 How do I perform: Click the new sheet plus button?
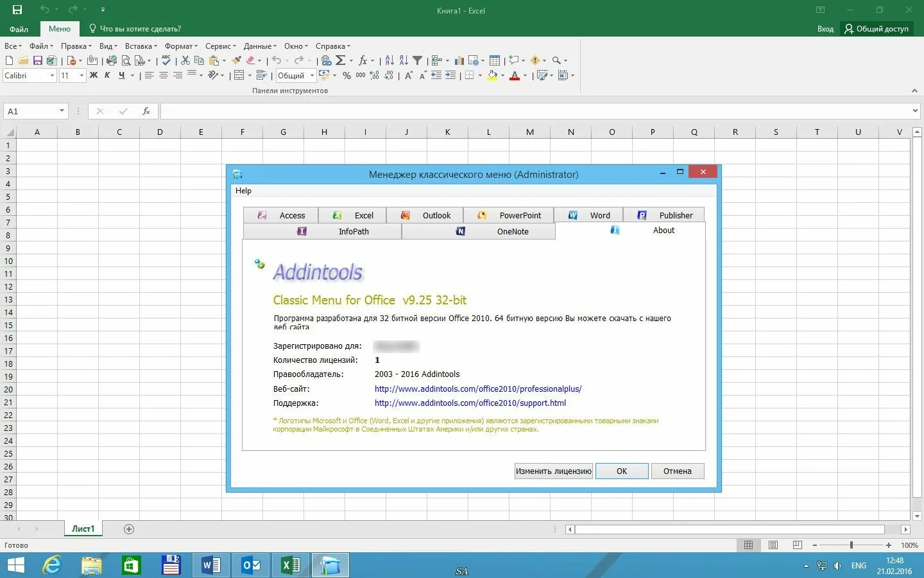tap(129, 529)
